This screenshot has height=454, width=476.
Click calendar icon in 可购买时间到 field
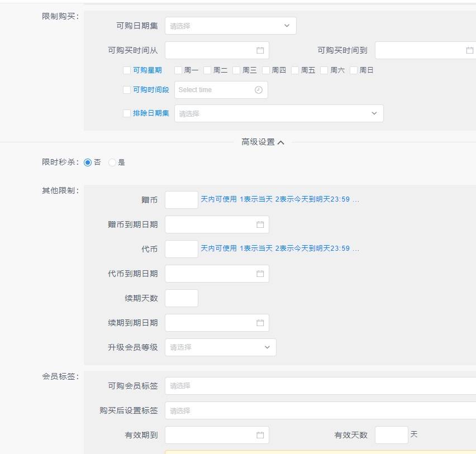click(x=470, y=50)
